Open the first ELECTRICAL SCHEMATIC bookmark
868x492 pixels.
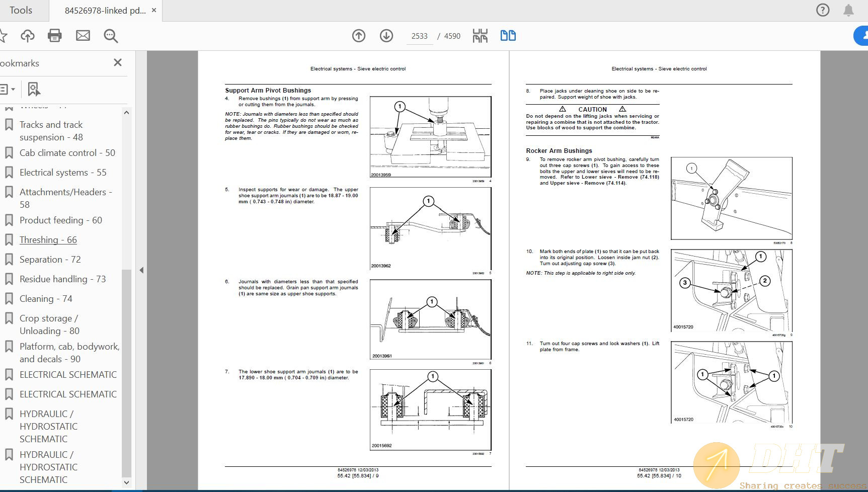(68, 375)
